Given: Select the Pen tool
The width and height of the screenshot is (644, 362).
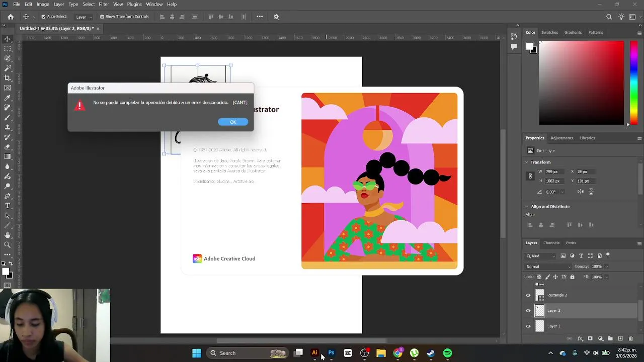Looking at the screenshot, I should pos(7,196).
